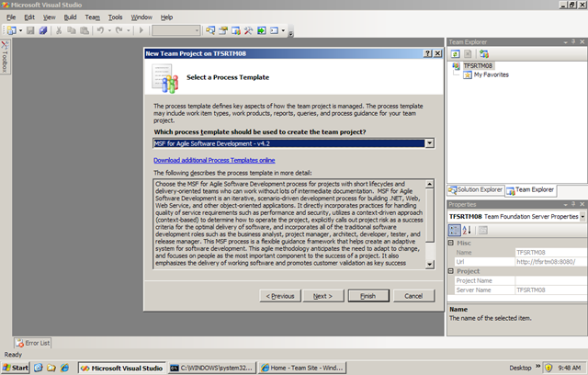Screen dimensions: 588x375
Task: Toggle Alphabetical sort in Properties panel
Action: tap(467, 230)
